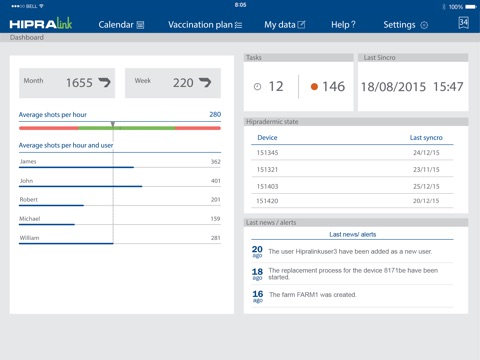This screenshot has height=360, width=480.
Task: Tap the list icon beside Vaccination plan
Action: [x=238, y=25]
